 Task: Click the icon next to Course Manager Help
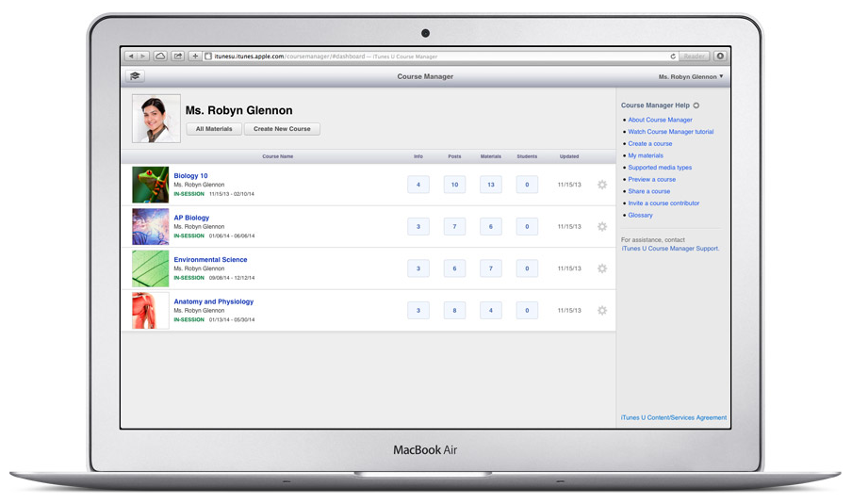[696, 105]
